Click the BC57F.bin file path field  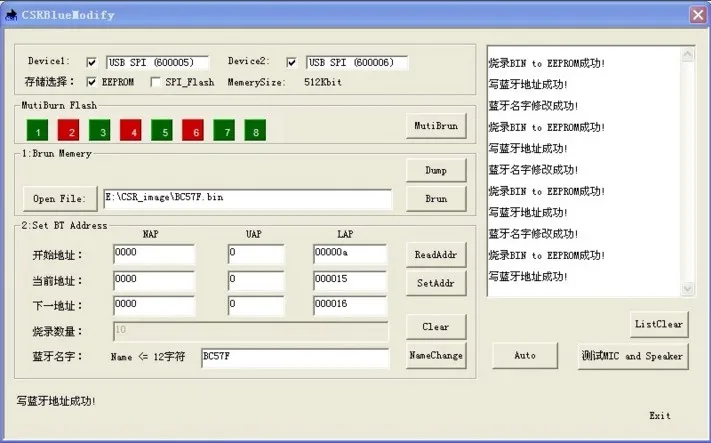(x=248, y=199)
